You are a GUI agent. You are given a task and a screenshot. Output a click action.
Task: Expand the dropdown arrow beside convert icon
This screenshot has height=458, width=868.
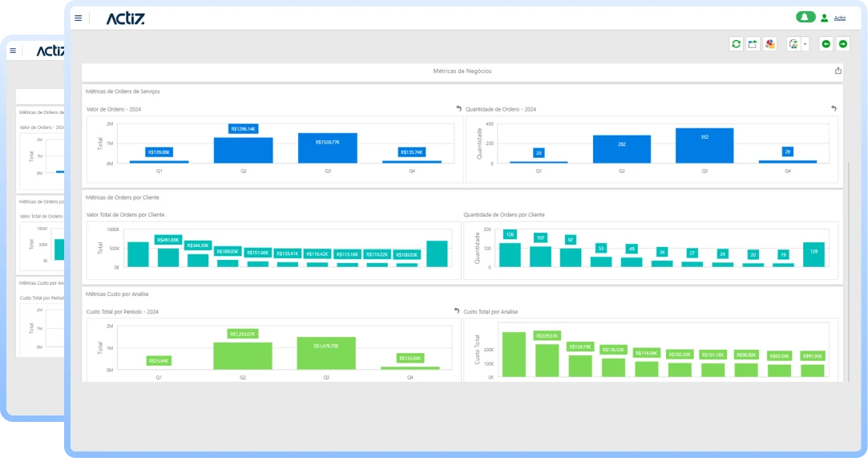[805, 44]
